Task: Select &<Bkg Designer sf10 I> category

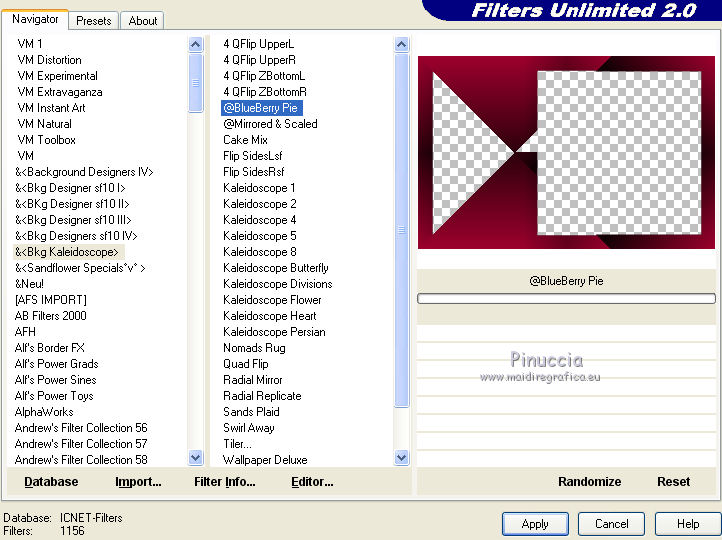Action: tap(70, 188)
